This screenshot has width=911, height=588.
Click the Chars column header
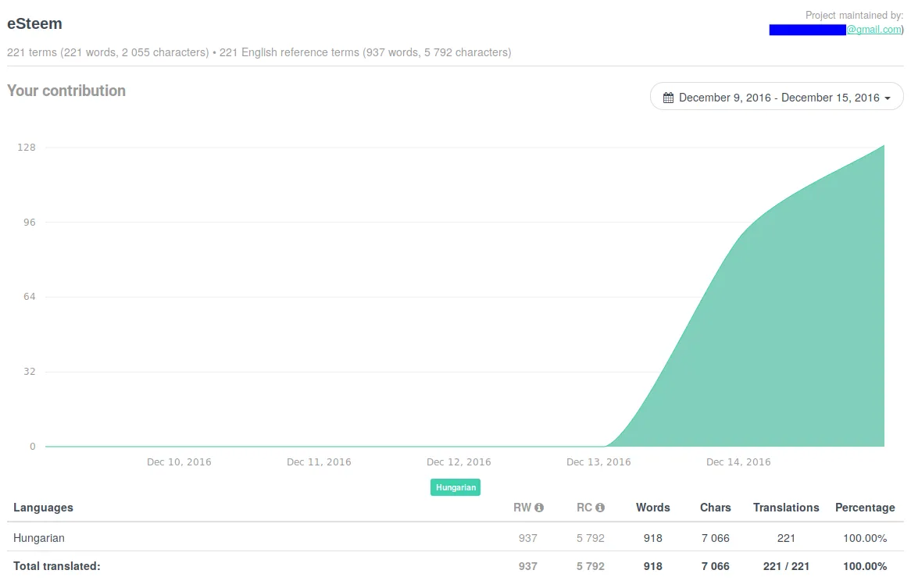(715, 508)
